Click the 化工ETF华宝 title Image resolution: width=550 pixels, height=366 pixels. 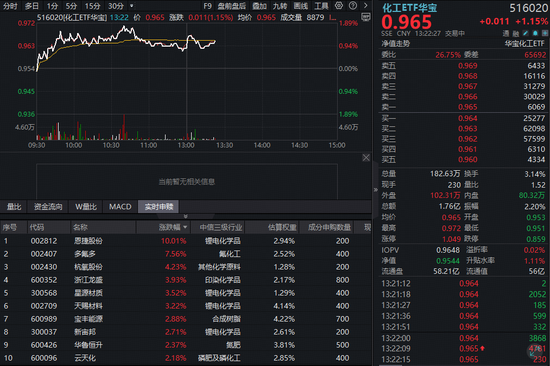pos(410,8)
